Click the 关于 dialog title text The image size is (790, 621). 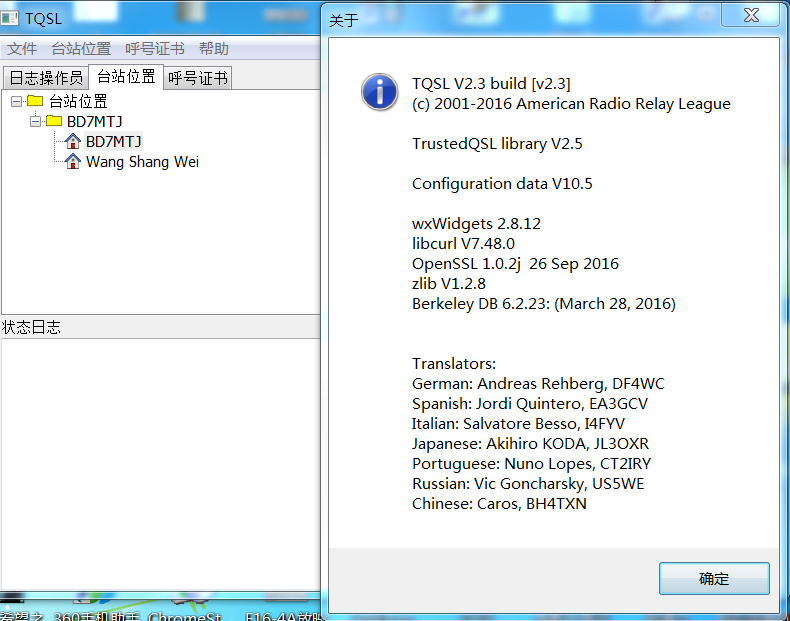(x=344, y=21)
